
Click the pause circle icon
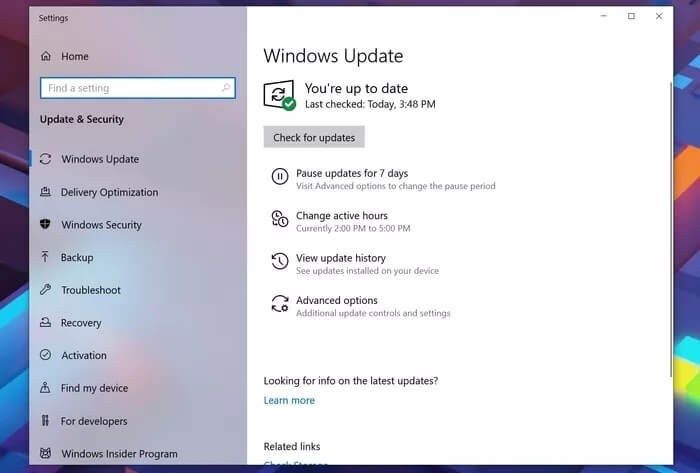click(x=280, y=176)
